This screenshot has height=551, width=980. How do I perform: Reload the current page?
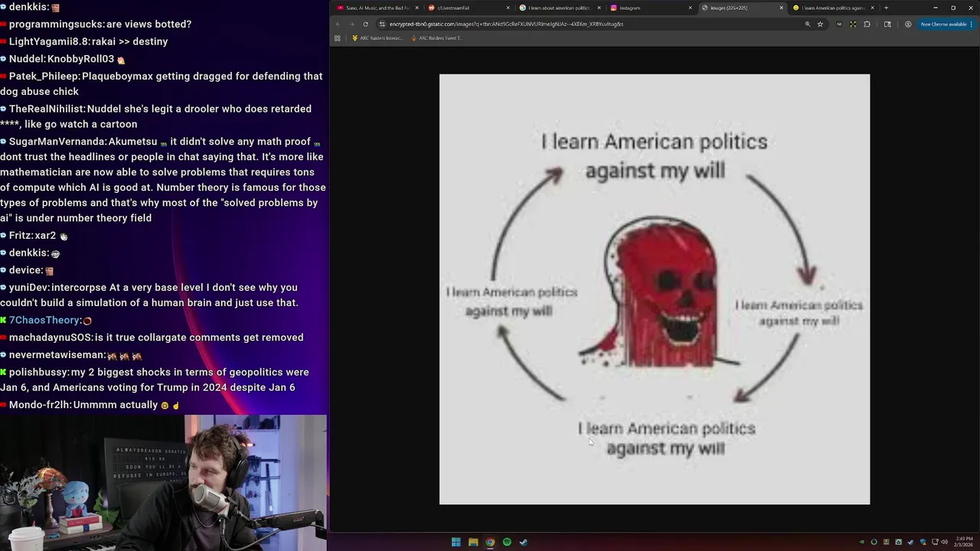365,24
